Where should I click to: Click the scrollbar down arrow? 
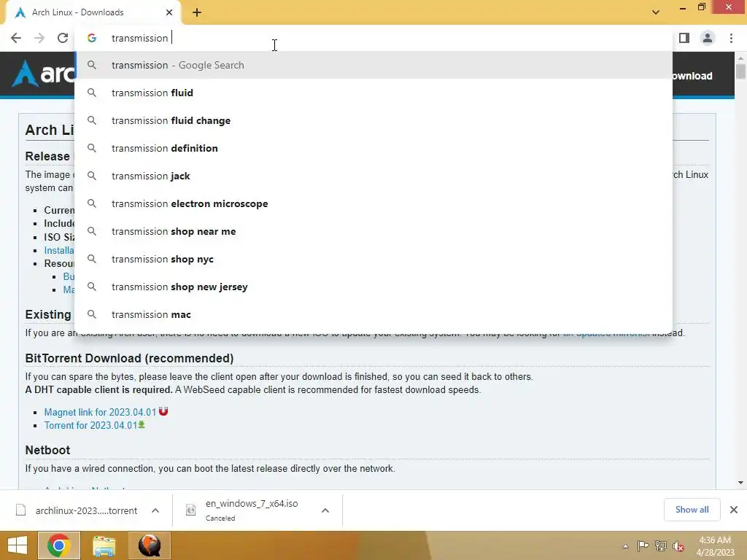tap(740, 483)
